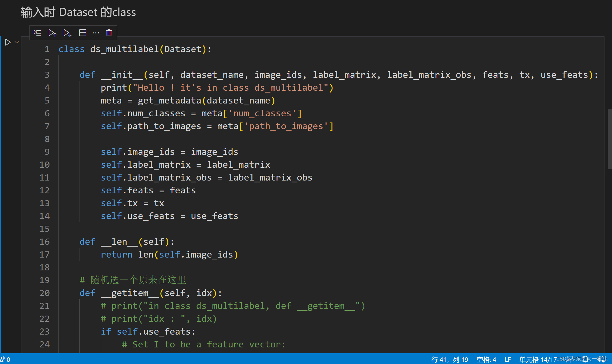Change indentation via 空格: 4 selector
Image resolution: width=612 pixels, height=364 pixels.
pos(486,359)
